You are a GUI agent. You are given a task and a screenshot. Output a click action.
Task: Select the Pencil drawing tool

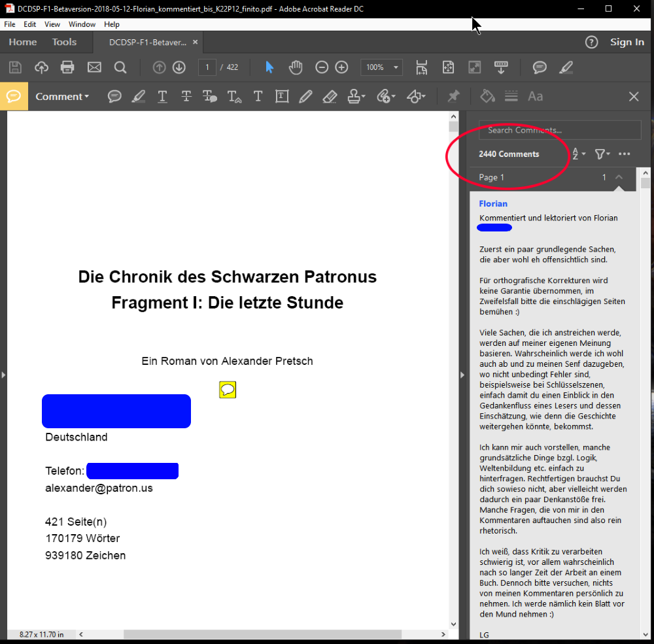pyautogui.click(x=305, y=97)
